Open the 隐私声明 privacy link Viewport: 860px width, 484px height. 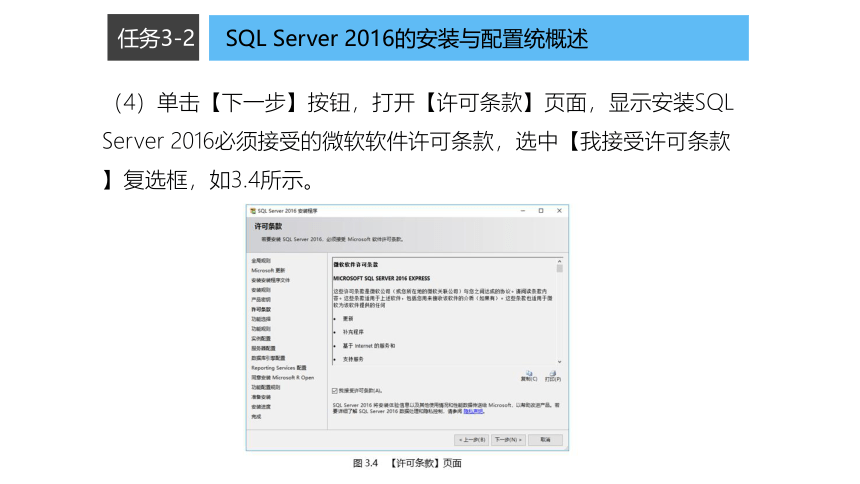pyautogui.click(x=473, y=411)
